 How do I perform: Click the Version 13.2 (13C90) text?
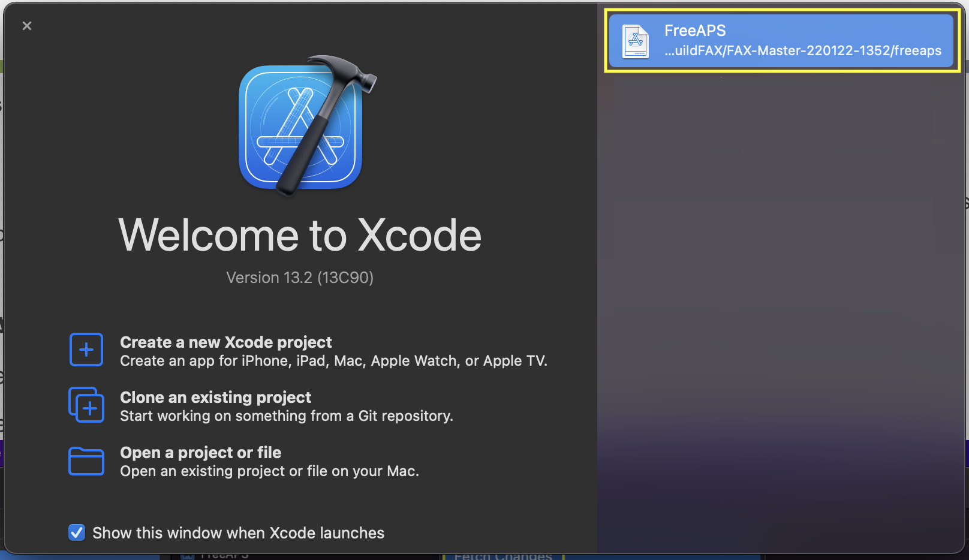tap(300, 278)
